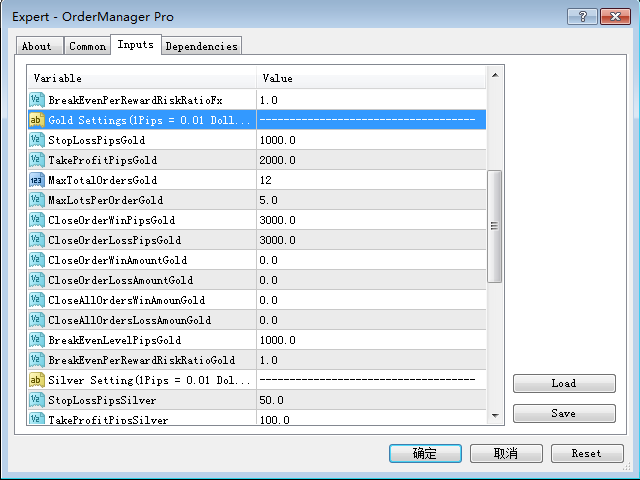Select CloseAllOrdersWinAmounGold value 0.0
Viewport: 640px width, 480px height.
click(269, 300)
